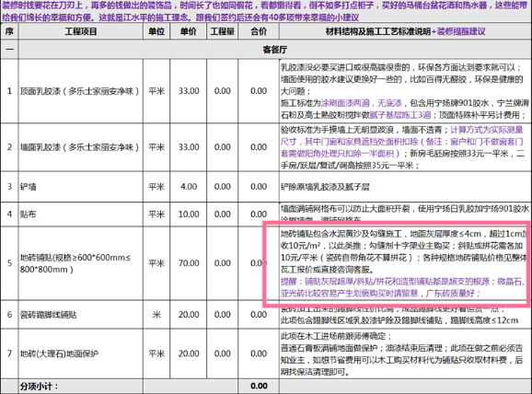Click 平米 unit in 地砖铺贴 row
This screenshot has width=532, height=394.
coord(156,263)
